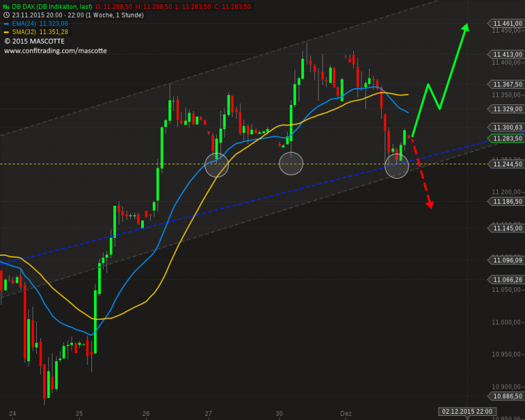Screen dimensions: 525x420
Task: Click the 02.12.2015 22:00 time axis marker
Action: pyautogui.click(x=468, y=412)
